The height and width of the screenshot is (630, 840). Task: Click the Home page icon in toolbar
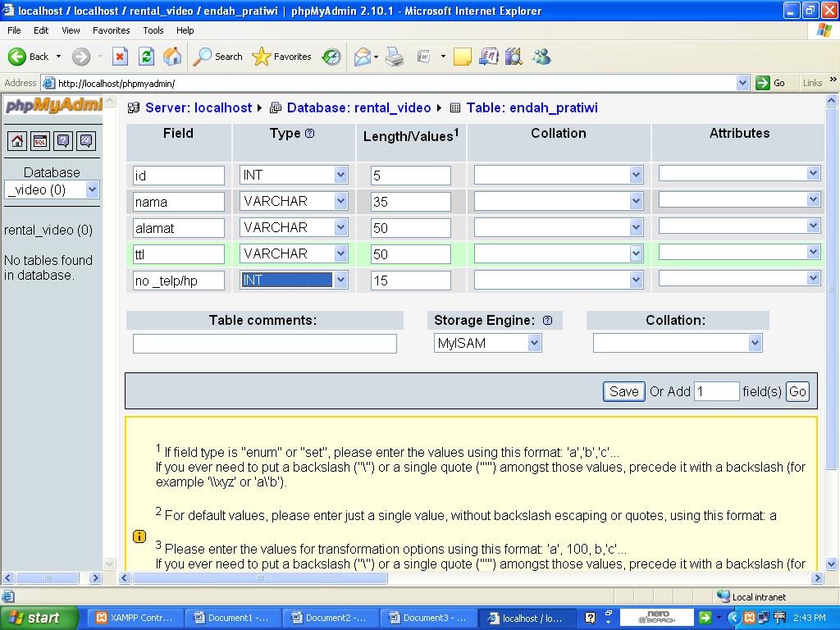(x=171, y=57)
